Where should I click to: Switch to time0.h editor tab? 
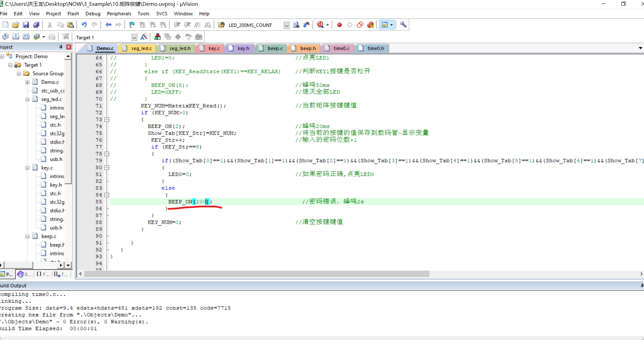pos(372,48)
